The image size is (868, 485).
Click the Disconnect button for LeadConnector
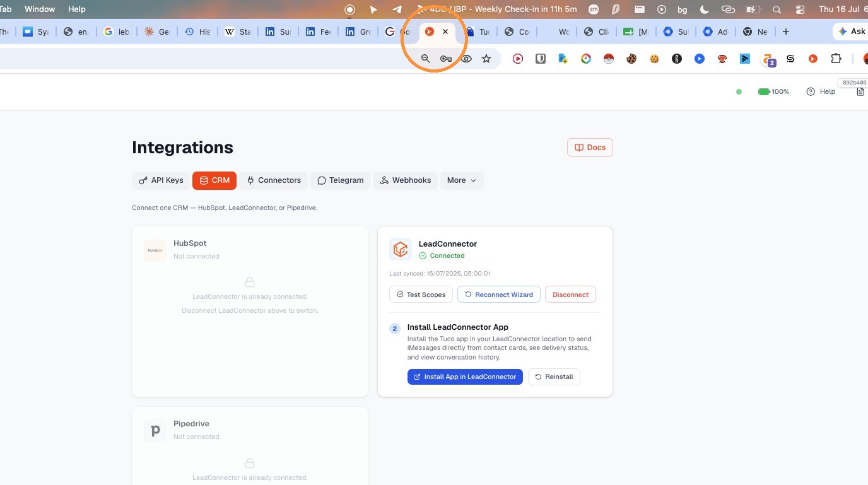point(570,295)
